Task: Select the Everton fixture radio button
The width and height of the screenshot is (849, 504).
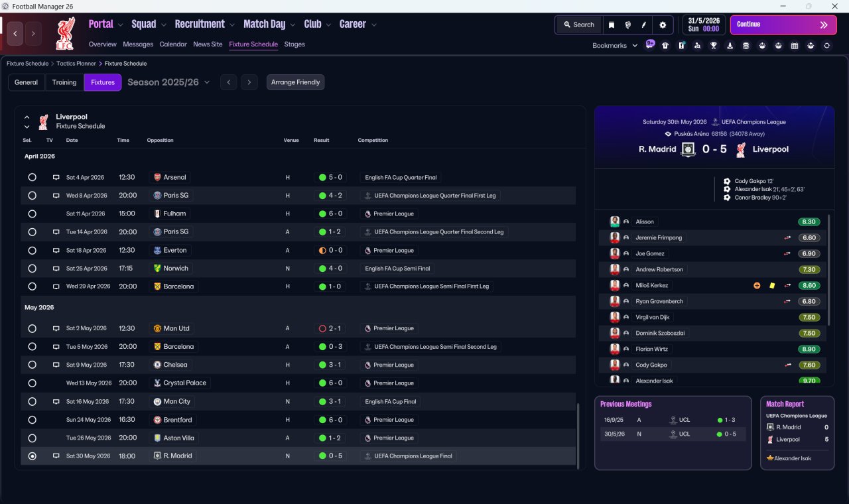Action: click(32, 250)
